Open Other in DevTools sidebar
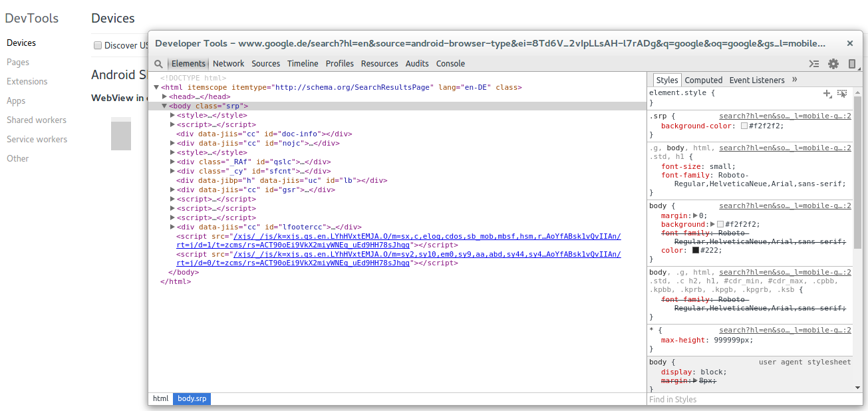Screen dimensions: 868x411 coord(18,158)
